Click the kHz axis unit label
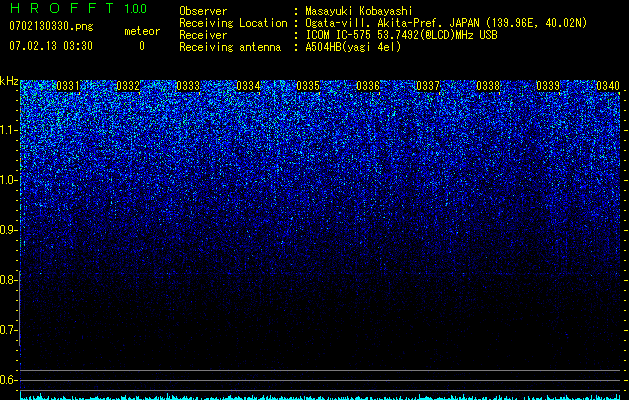 9,81
